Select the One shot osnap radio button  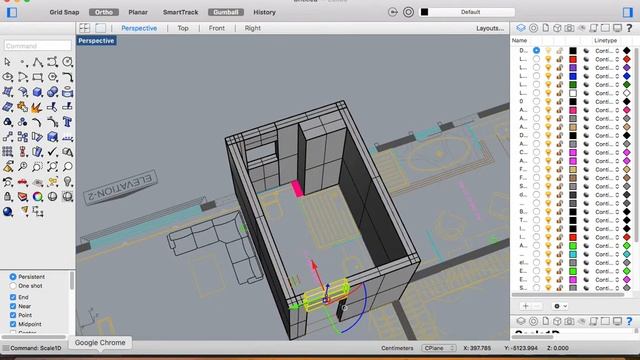(x=13, y=286)
